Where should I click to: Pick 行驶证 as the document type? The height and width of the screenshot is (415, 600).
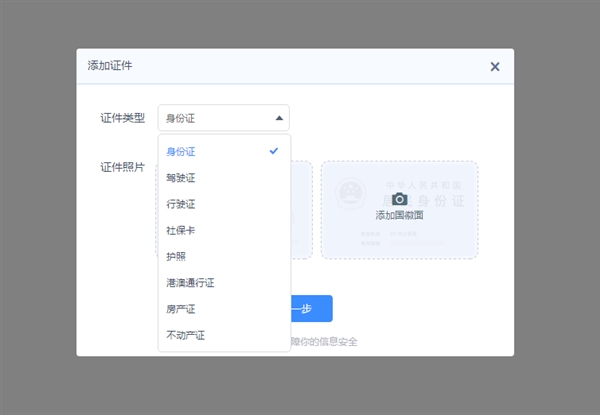[x=182, y=204]
